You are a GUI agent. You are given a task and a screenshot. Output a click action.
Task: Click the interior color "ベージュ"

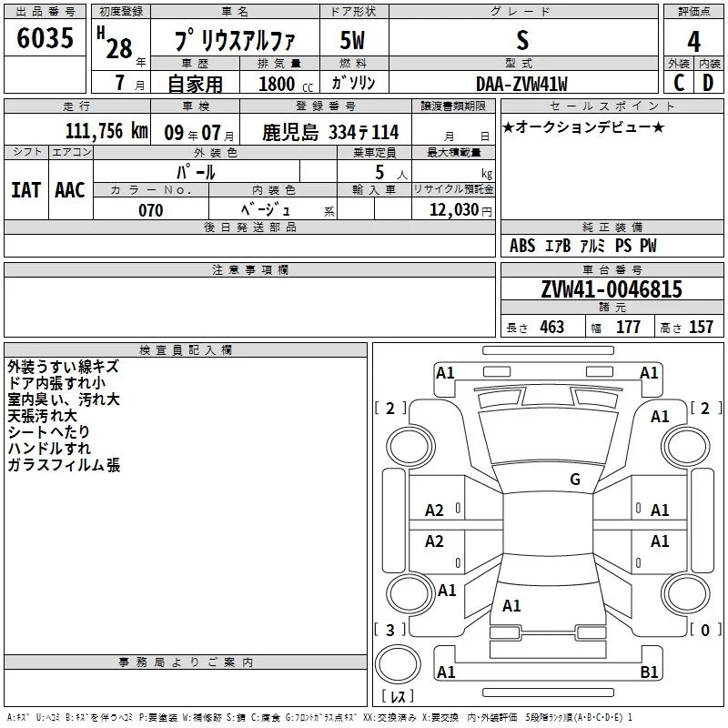click(x=266, y=210)
